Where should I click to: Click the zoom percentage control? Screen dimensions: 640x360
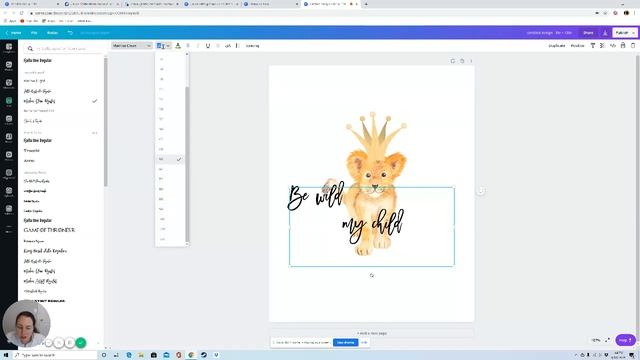[596, 340]
